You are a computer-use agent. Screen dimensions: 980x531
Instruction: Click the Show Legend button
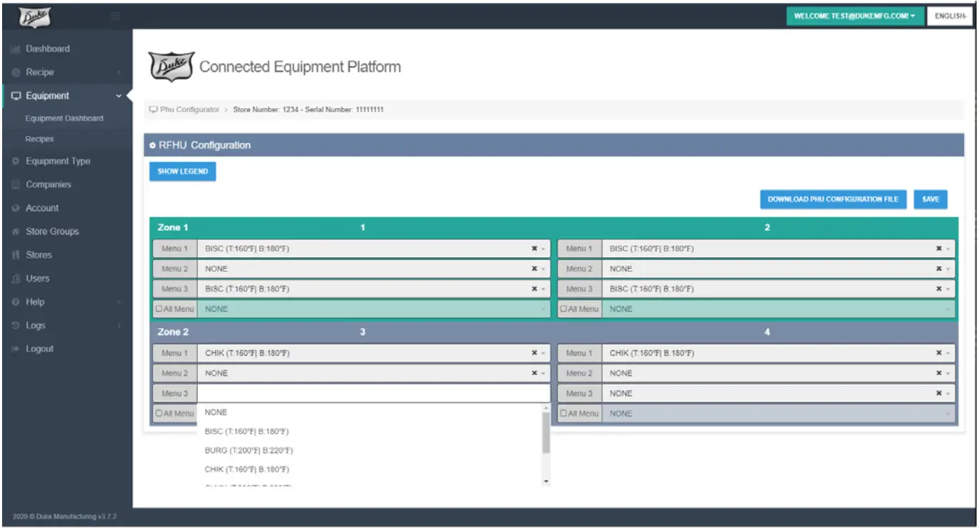(x=183, y=171)
